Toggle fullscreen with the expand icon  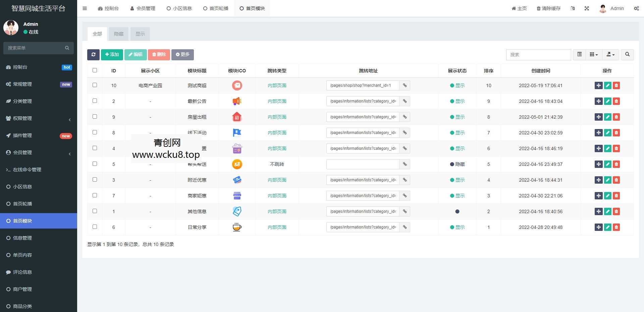(x=586, y=8)
